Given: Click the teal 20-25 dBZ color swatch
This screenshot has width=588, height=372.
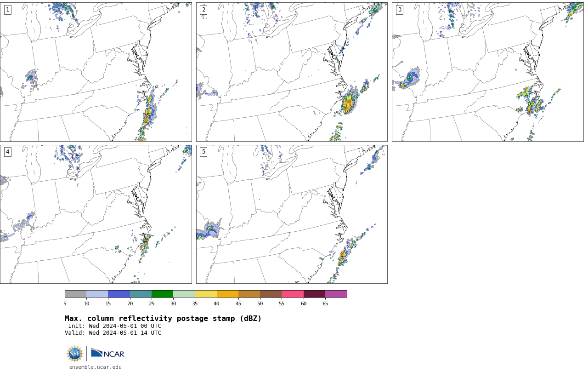Looking at the screenshot, I should point(141,294).
